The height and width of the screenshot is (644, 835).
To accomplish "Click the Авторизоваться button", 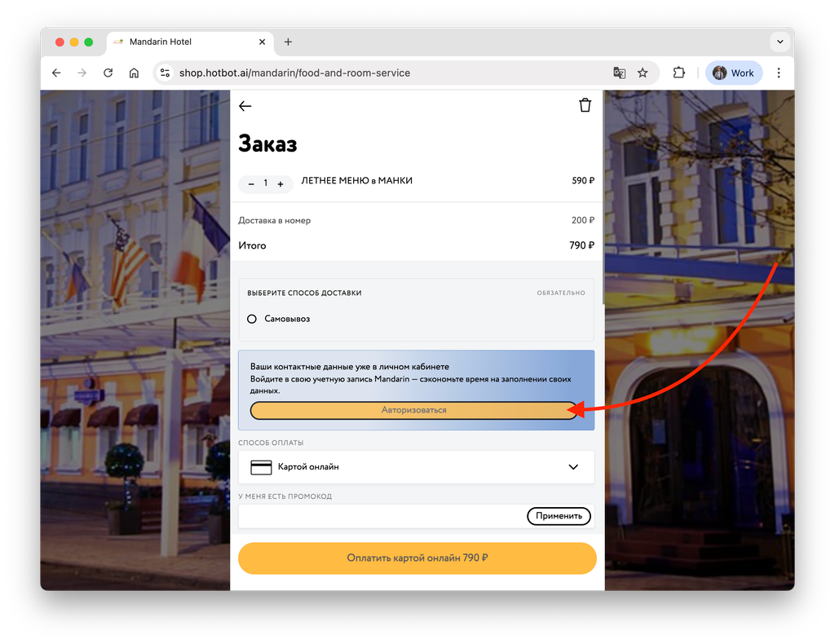I will [x=413, y=410].
